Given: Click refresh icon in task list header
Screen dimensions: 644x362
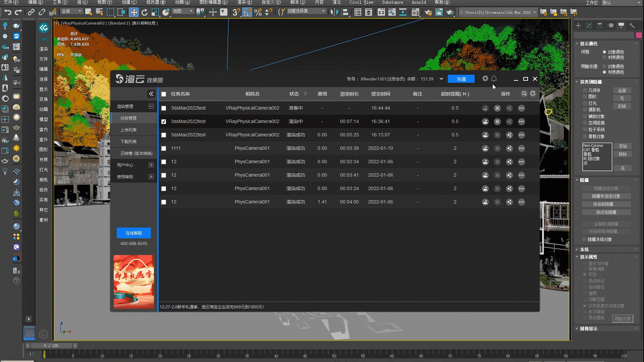Looking at the screenshot, I should coord(533,94).
